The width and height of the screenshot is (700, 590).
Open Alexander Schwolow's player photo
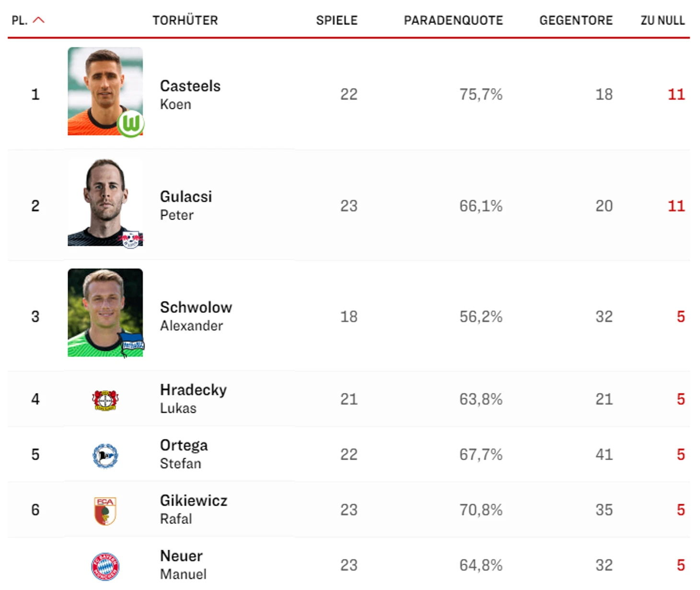pyautogui.click(x=105, y=312)
